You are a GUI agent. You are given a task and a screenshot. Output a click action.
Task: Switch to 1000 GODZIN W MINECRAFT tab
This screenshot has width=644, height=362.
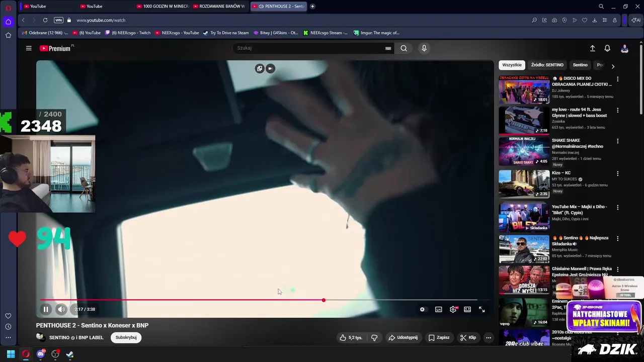click(162, 6)
